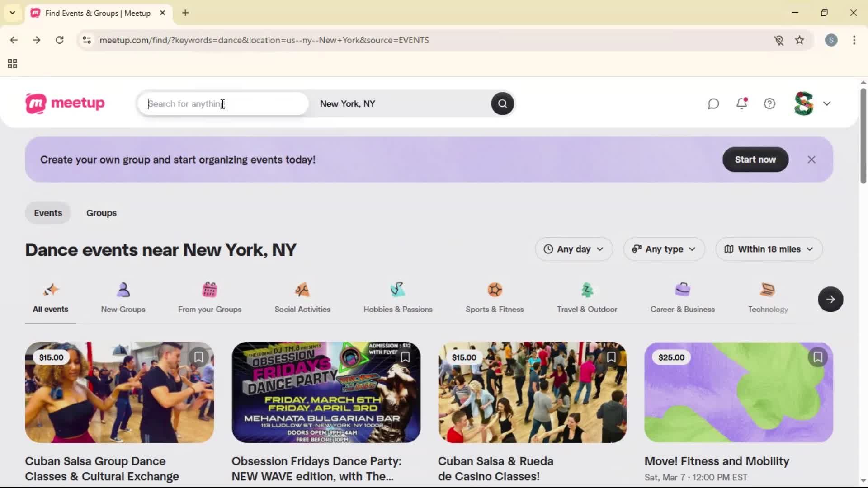The width and height of the screenshot is (868, 488).
Task: Click the Search for anything input field
Action: 222,103
